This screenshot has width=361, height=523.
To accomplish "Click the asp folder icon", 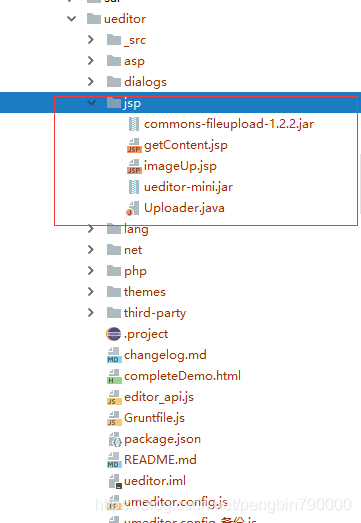I will 114,61.
